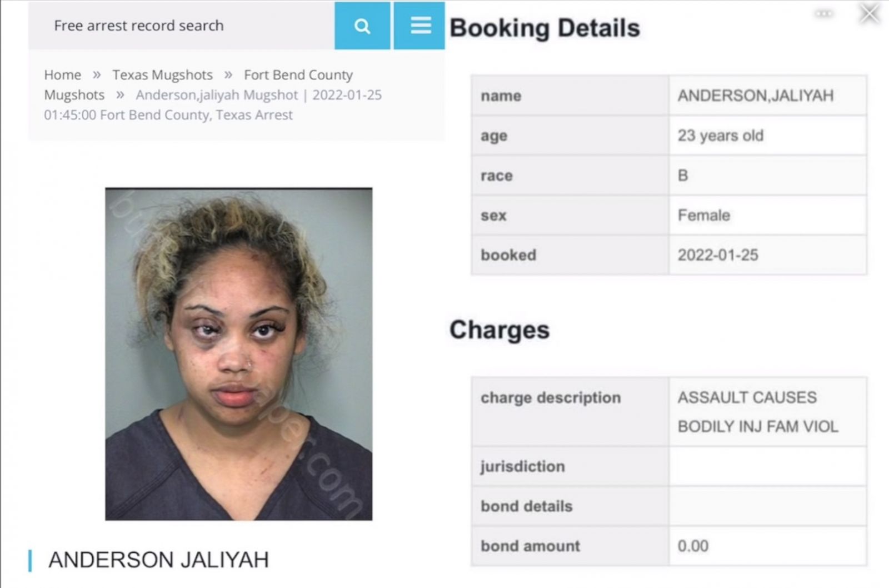Click the Female value in the sex row
889x588 pixels.
[x=703, y=216]
